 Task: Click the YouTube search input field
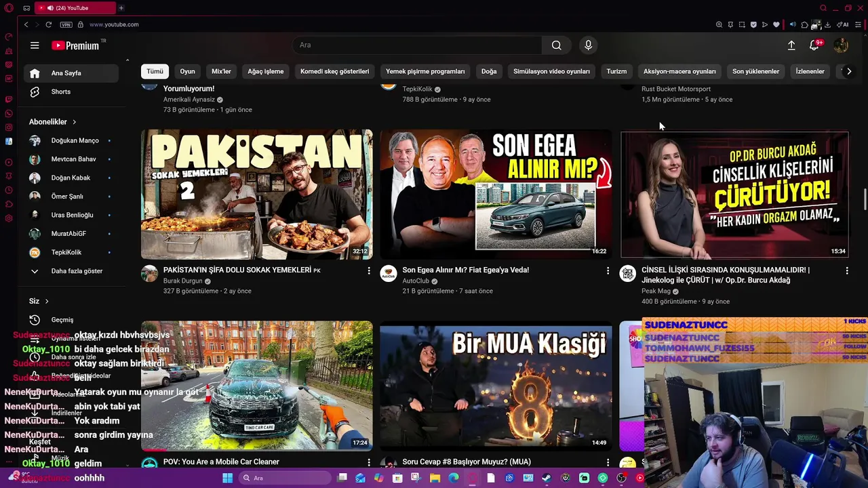click(x=417, y=45)
